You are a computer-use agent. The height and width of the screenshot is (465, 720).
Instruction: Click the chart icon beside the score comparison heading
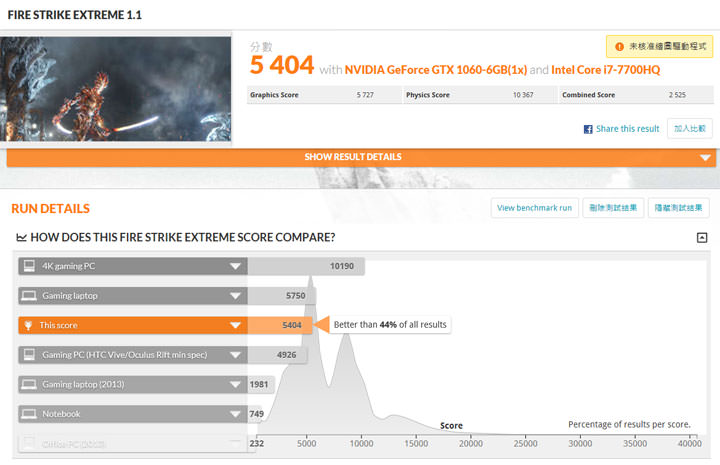(21, 237)
